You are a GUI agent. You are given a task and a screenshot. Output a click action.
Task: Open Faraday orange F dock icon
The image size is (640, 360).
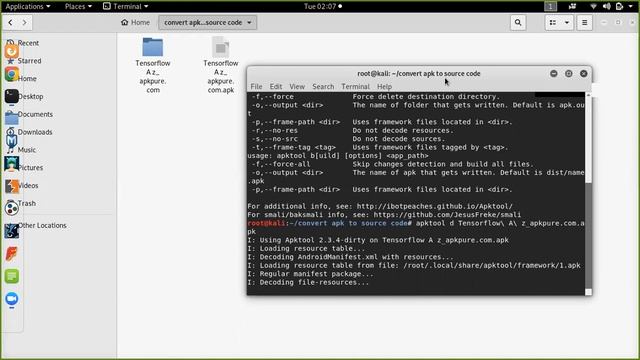(11, 253)
